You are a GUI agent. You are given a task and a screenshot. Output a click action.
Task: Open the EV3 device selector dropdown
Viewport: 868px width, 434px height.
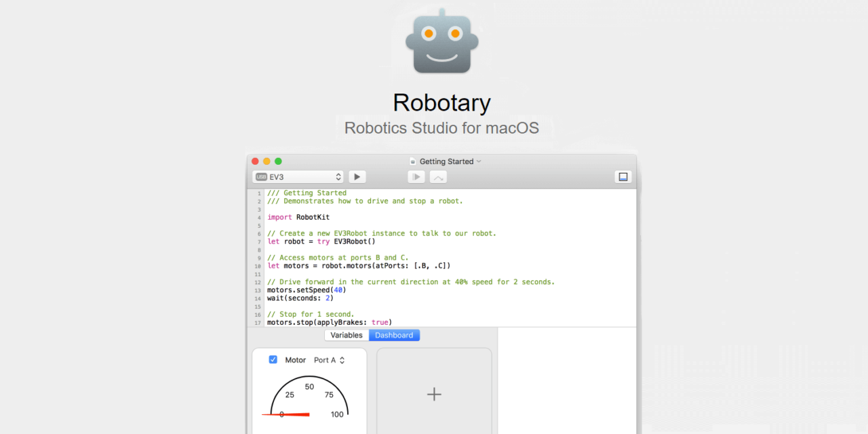click(x=298, y=176)
